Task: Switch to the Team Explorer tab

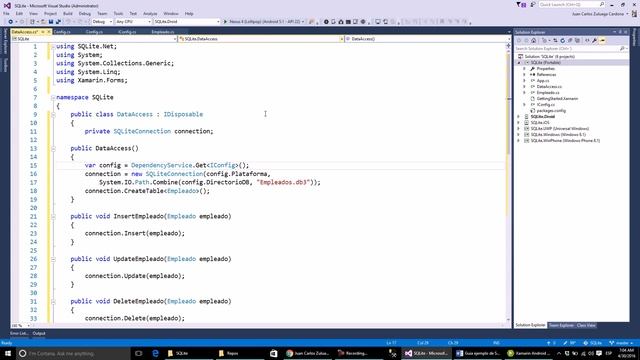Action: pyautogui.click(x=561, y=325)
